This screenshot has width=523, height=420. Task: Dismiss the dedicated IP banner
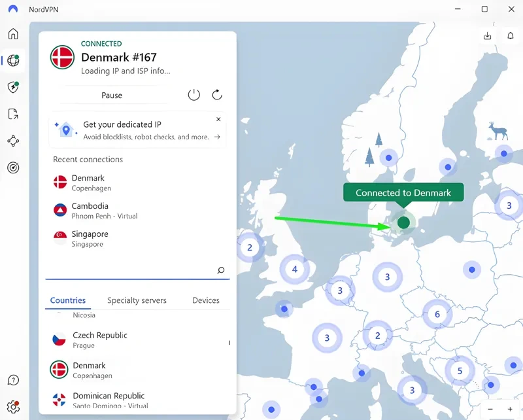pyautogui.click(x=218, y=120)
